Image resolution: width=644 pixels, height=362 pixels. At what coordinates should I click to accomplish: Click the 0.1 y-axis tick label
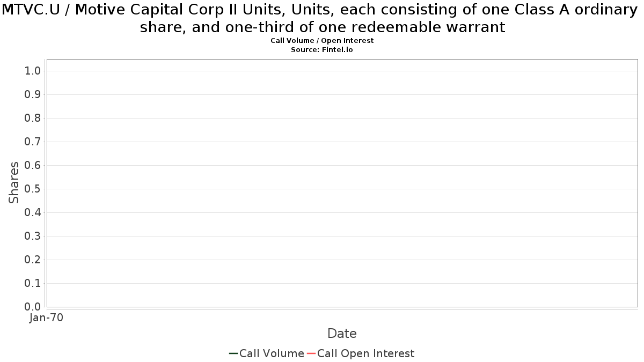coord(33,283)
